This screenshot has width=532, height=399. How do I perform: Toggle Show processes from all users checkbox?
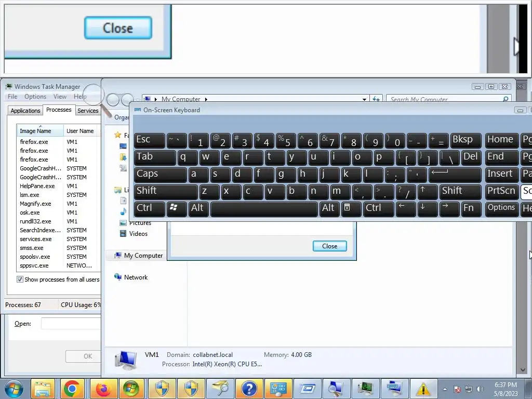[20, 279]
